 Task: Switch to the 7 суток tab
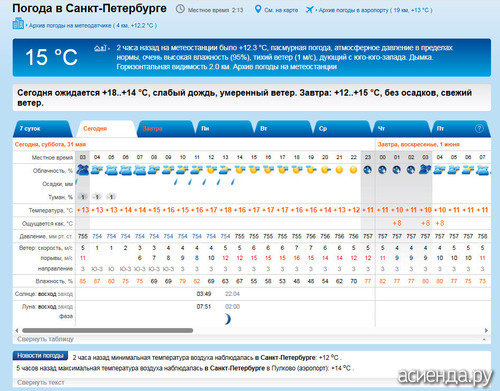click(x=30, y=129)
